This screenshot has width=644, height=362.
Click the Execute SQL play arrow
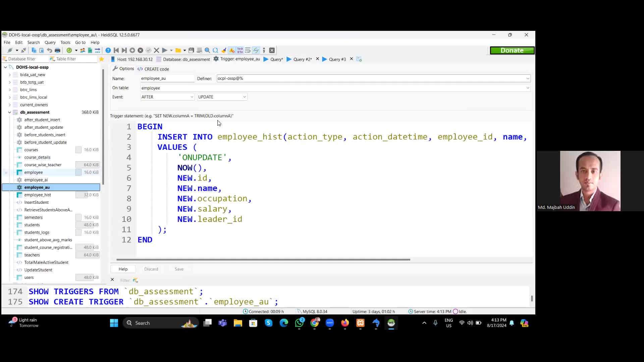[164, 50]
